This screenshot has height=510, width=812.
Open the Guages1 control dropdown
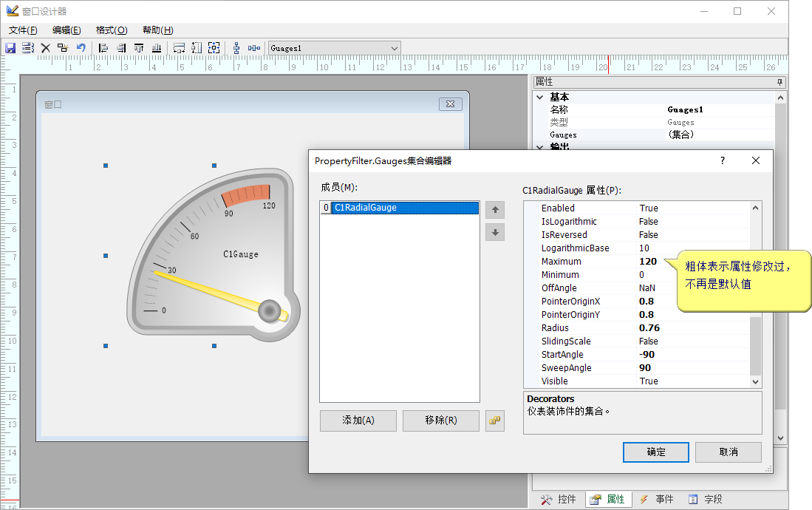point(394,48)
